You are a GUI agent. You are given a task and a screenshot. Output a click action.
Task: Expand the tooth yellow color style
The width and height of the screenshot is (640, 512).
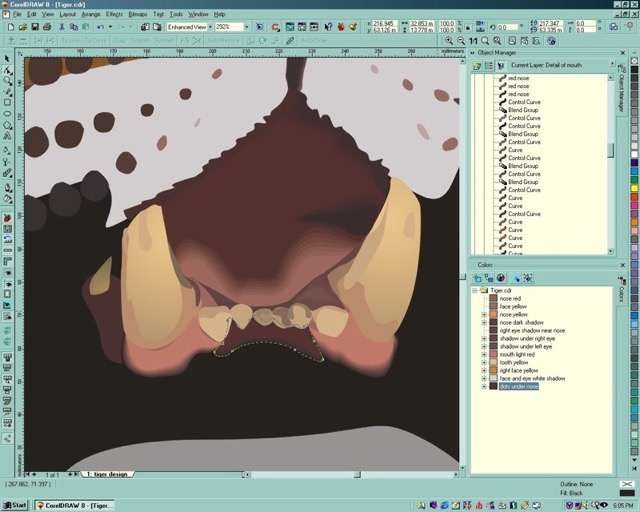coord(484,363)
